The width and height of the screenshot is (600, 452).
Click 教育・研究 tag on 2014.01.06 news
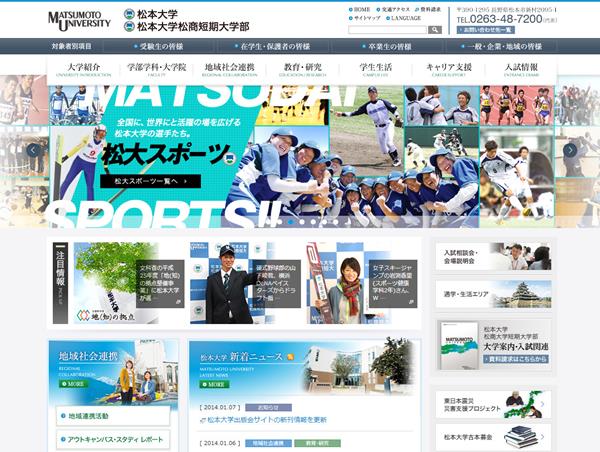click(317, 443)
